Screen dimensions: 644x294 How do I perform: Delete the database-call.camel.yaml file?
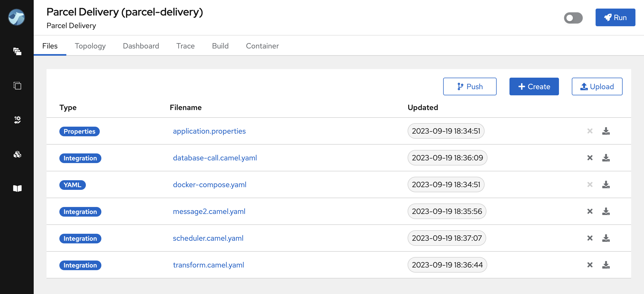pos(590,158)
